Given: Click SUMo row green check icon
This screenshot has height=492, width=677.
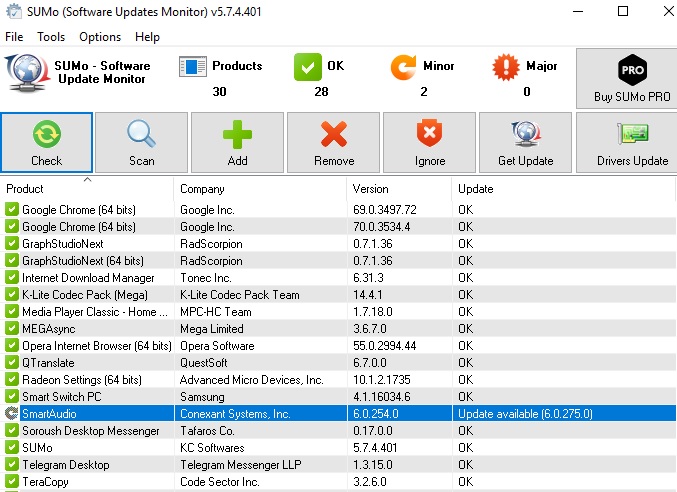Looking at the screenshot, I should 12,448.
